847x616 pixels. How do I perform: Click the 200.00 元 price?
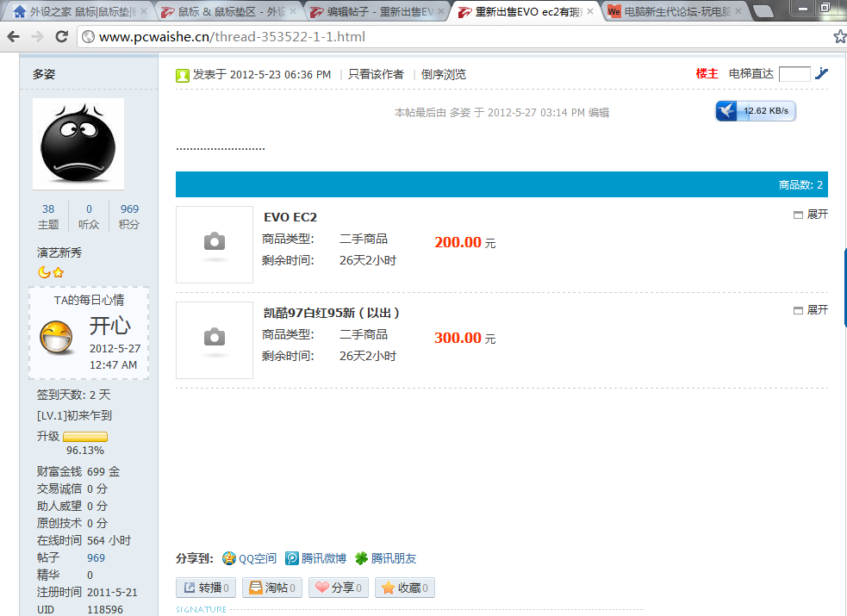[465, 242]
